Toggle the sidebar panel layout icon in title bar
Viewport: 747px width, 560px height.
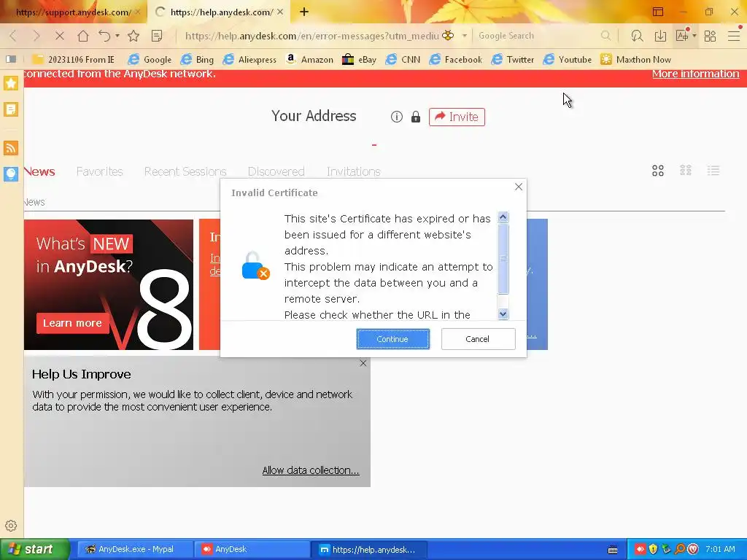click(x=658, y=12)
